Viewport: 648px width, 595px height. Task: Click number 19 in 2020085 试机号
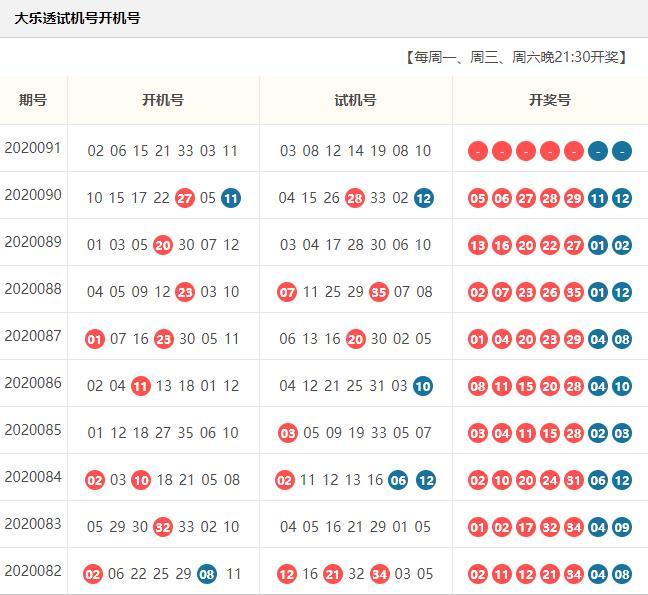pyautogui.click(x=356, y=433)
